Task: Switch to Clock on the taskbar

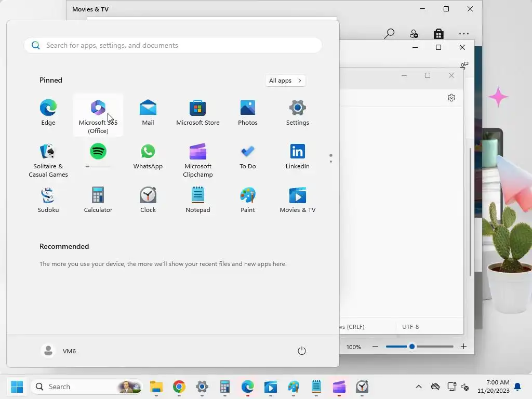Action: point(362,387)
